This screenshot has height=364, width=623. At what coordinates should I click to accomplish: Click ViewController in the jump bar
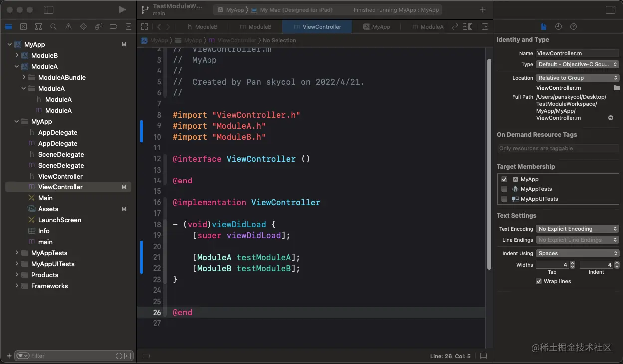[232, 40]
